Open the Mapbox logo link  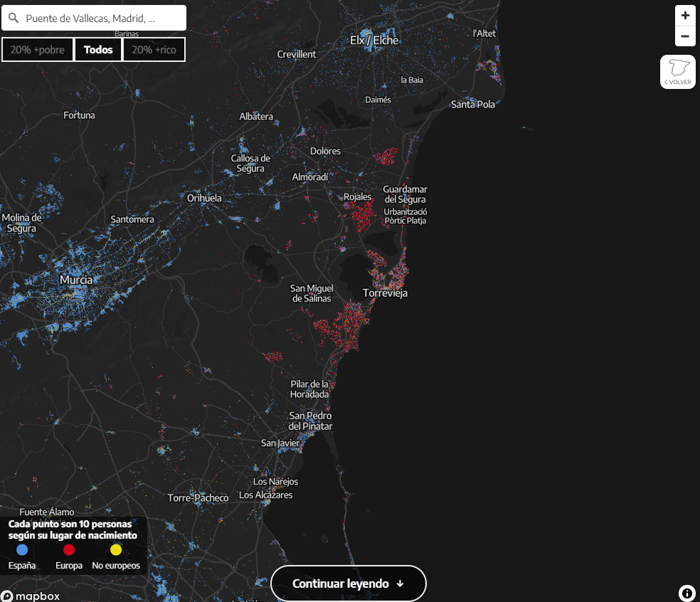point(31,596)
